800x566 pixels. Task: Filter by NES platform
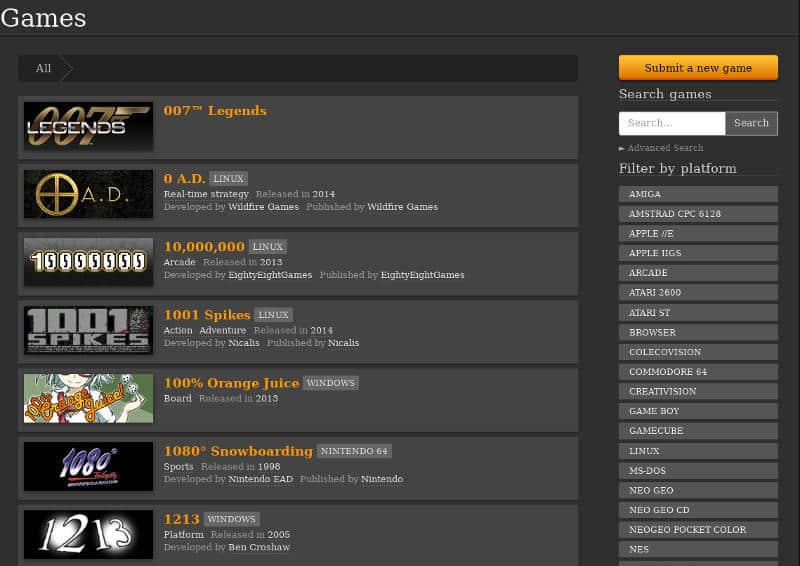click(698, 549)
